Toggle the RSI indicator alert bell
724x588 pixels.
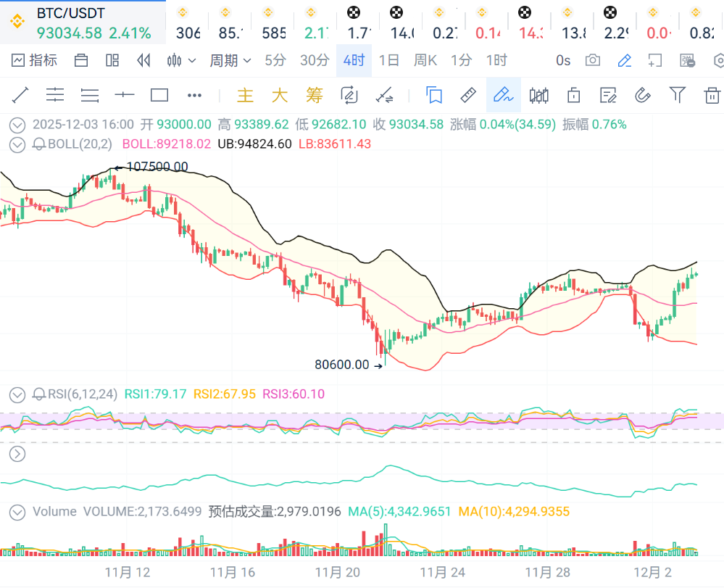(39, 394)
